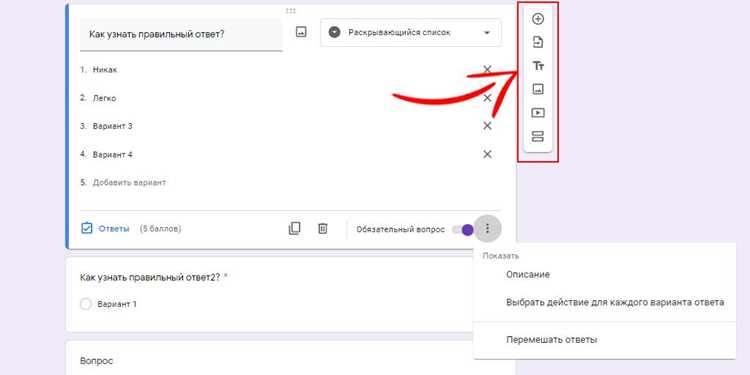The width and height of the screenshot is (750, 375).
Task: Edit option text 'Легко'
Action: coord(104,98)
